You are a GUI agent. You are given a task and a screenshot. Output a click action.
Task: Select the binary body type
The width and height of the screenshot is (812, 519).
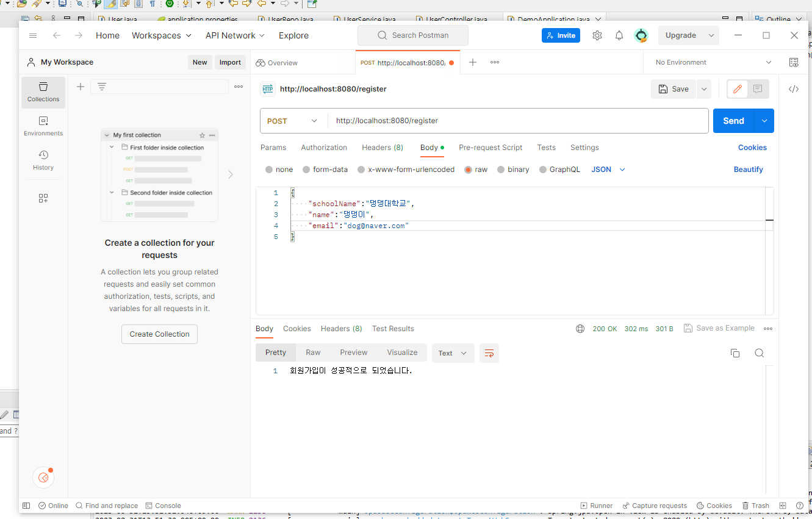click(514, 170)
